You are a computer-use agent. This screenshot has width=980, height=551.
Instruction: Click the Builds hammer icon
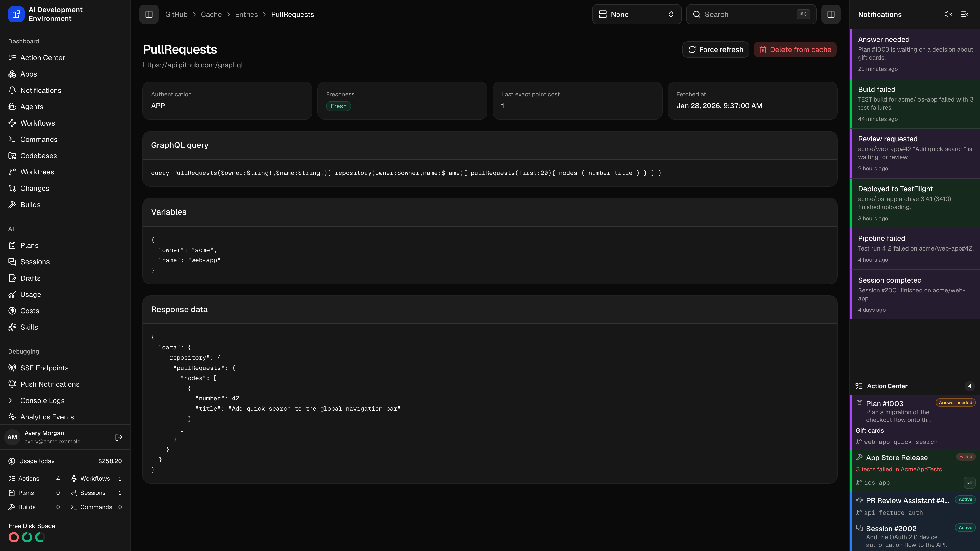click(x=12, y=205)
